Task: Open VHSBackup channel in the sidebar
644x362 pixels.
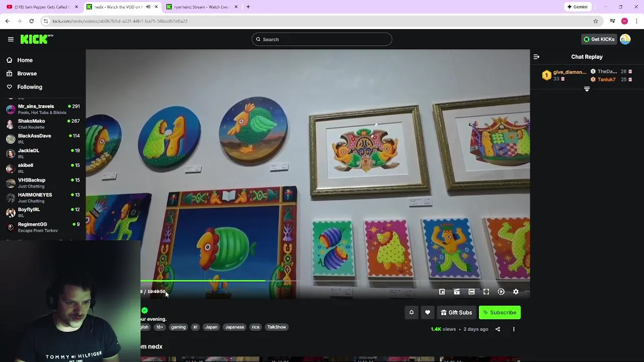Action: click(x=43, y=183)
